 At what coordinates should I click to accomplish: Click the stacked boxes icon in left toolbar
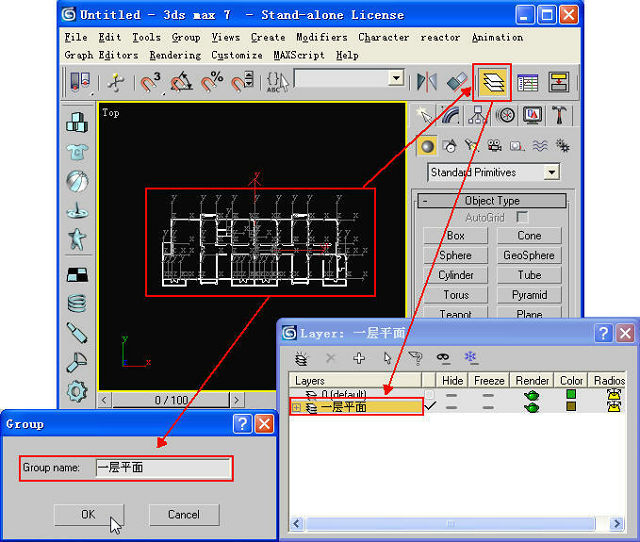pyautogui.click(x=77, y=122)
